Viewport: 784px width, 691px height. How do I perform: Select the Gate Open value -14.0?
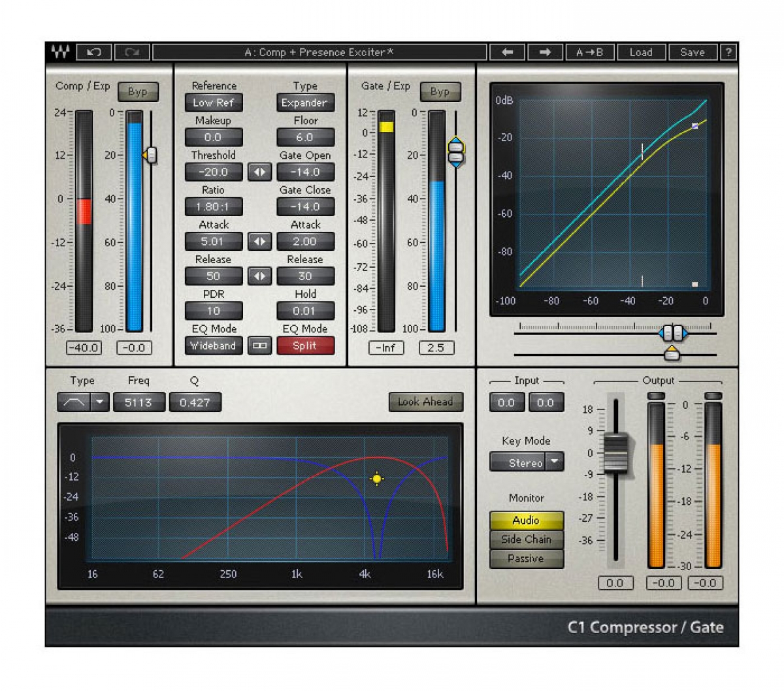point(305,172)
